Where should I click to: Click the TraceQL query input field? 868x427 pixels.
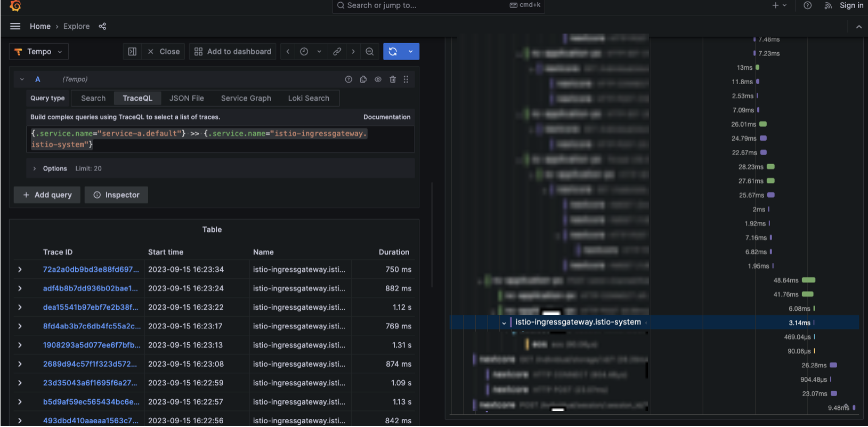[220, 139]
